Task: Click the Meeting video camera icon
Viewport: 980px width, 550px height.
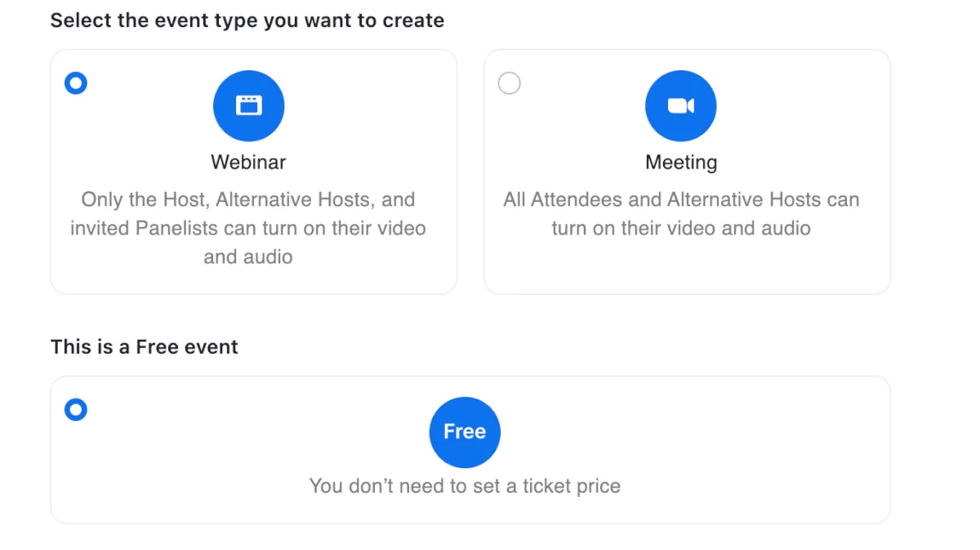Action: pyautogui.click(x=680, y=106)
